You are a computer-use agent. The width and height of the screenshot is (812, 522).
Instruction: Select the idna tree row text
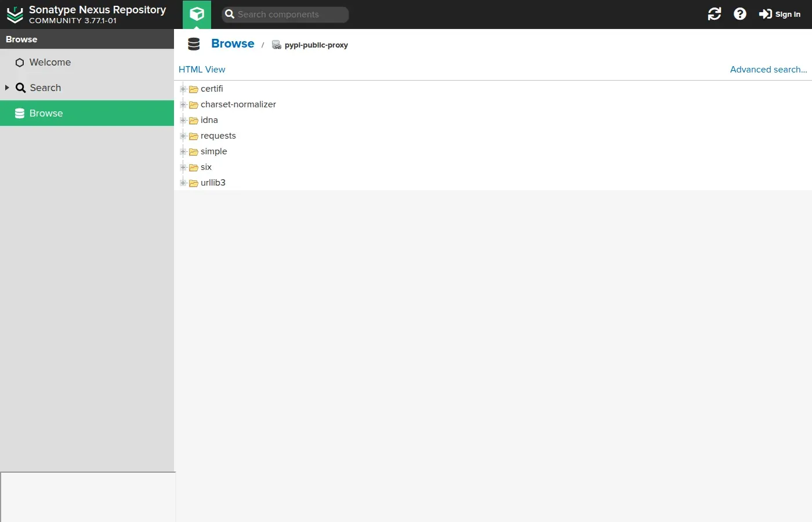tap(209, 120)
